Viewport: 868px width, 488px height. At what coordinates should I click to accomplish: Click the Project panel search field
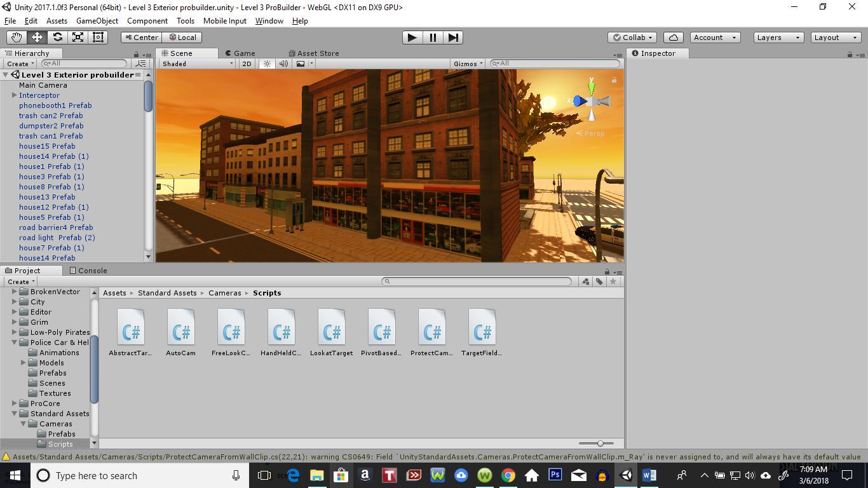pyautogui.click(x=477, y=281)
